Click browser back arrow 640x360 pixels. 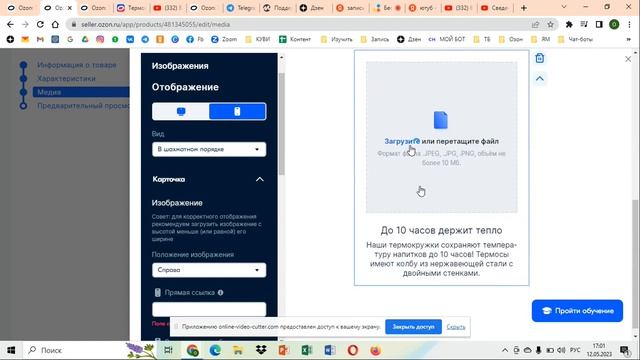10,24
